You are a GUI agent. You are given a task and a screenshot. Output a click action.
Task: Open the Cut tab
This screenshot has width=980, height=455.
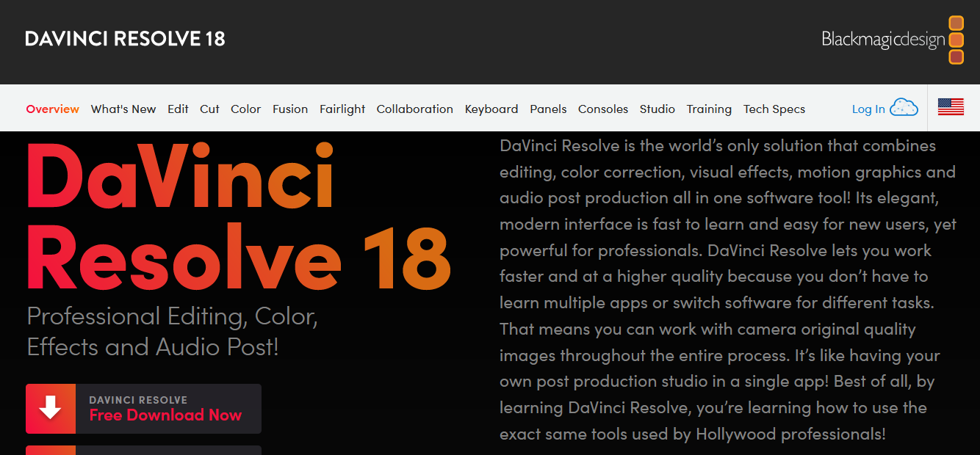click(x=209, y=109)
